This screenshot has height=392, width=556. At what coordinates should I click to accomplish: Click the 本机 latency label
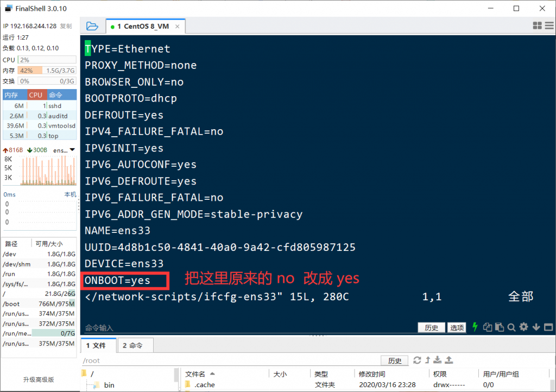point(70,194)
